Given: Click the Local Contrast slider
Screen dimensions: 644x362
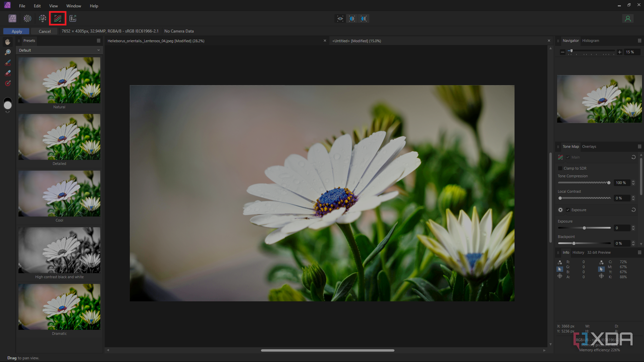Looking at the screenshot, I should coord(584,198).
